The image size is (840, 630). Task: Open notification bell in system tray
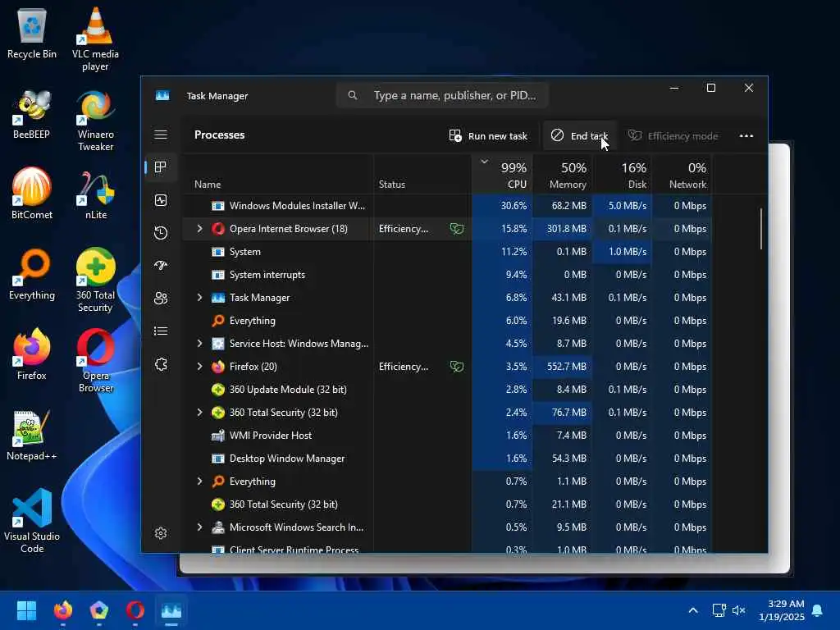(x=818, y=610)
